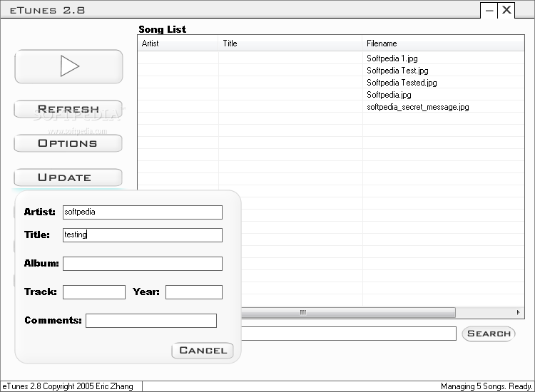Select the Softpedia Tested.jpg row
The height and width of the screenshot is (392, 535).
(x=331, y=83)
